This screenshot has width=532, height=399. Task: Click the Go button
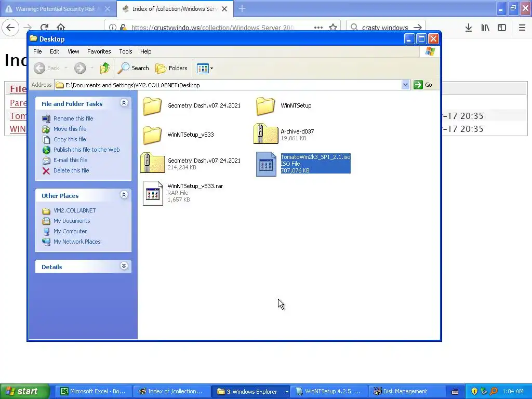pyautogui.click(x=423, y=85)
